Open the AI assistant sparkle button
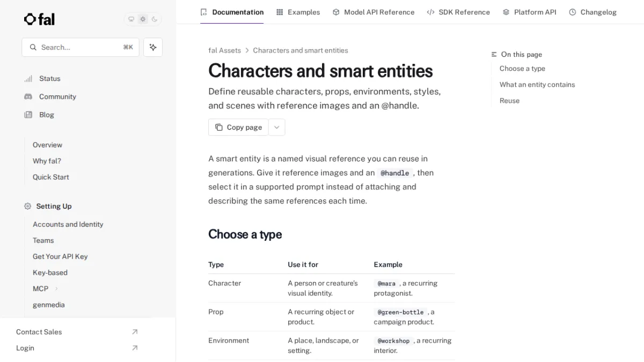 pos(153,47)
